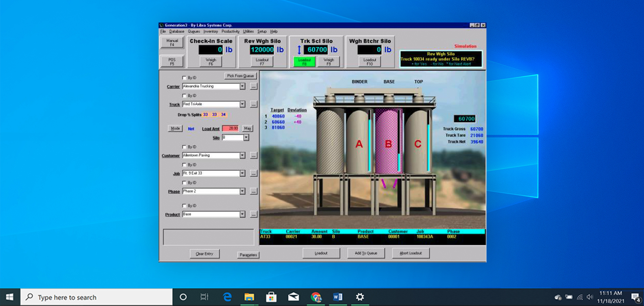Click silo C in the plant graphic
The width and height of the screenshot is (644, 306).
[418, 142]
